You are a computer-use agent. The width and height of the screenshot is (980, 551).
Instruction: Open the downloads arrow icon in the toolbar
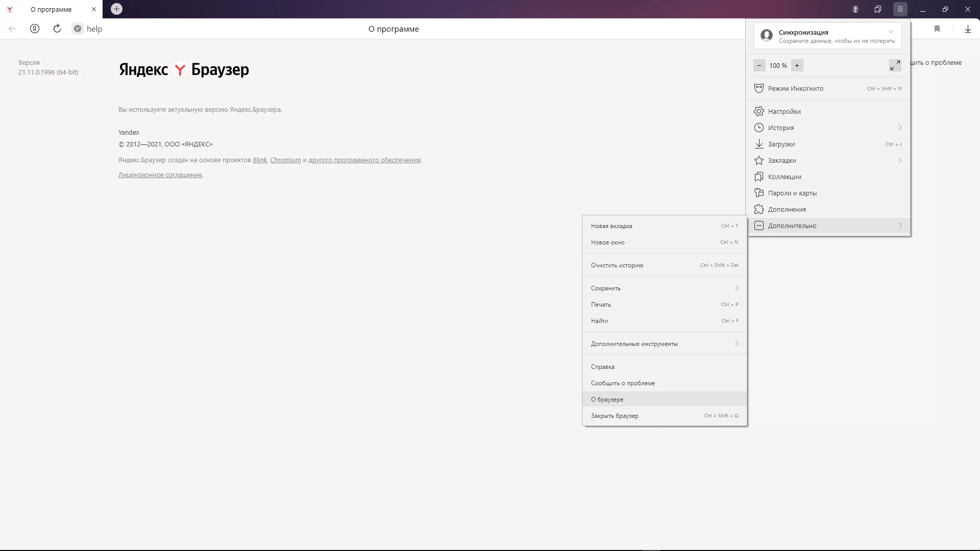pyautogui.click(x=968, y=29)
